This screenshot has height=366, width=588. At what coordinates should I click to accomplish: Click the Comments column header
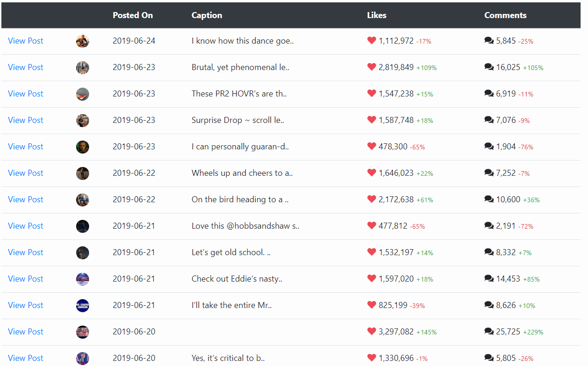pyautogui.click(x=505, y=15)
